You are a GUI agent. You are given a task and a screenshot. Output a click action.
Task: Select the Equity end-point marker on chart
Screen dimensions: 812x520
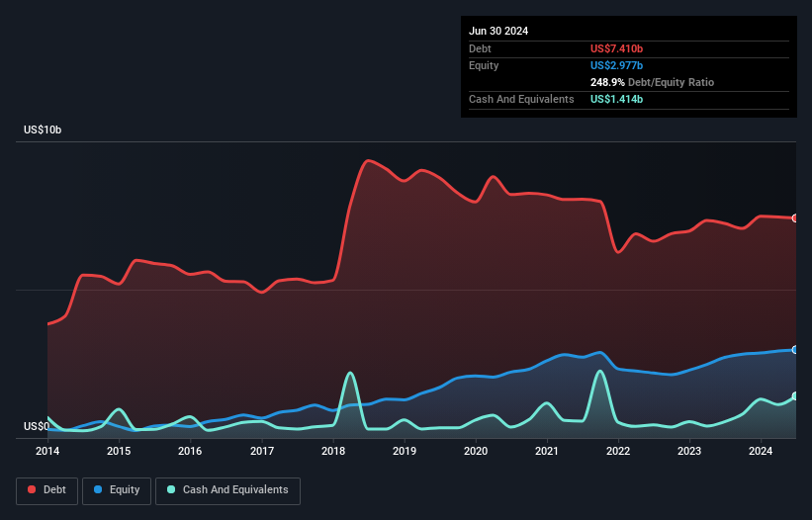(x=795, y=350)
